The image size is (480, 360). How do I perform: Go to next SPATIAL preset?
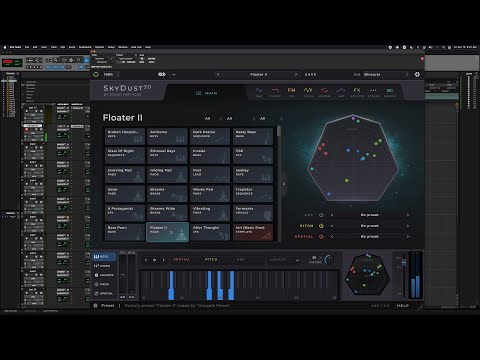408,237
